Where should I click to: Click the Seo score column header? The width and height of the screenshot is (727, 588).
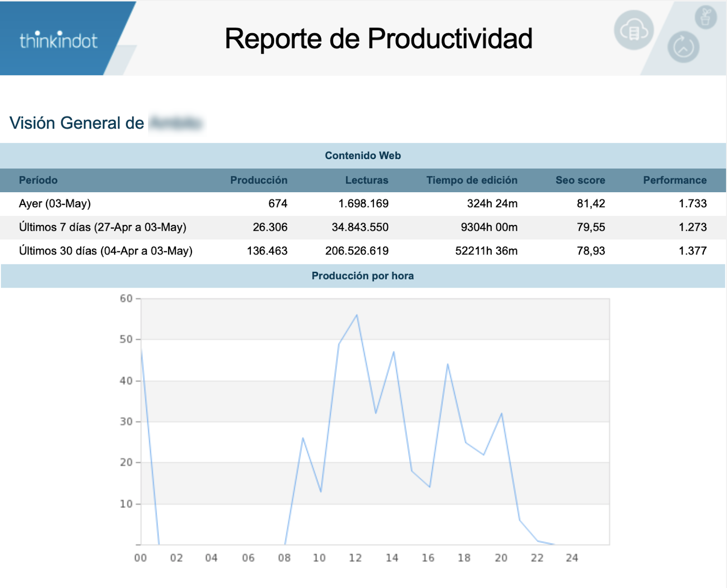point(580,180)
